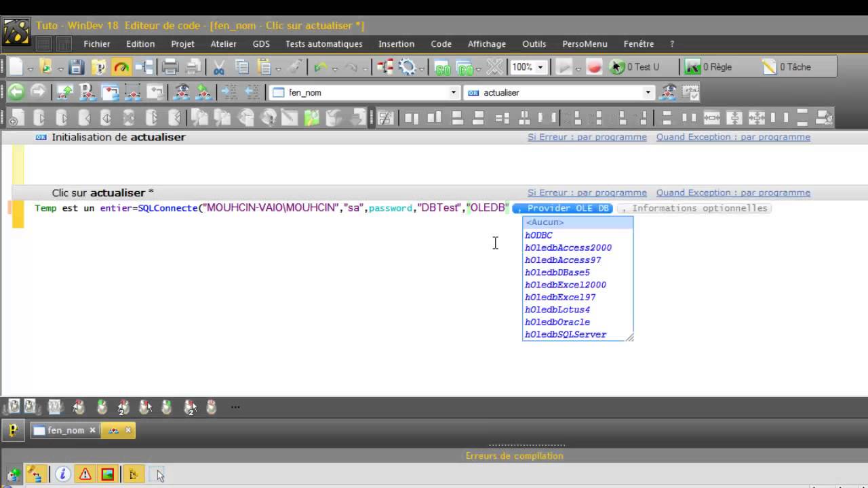Click the red stop test icon
Viewport: 868px width, 488px height.
click(595, 66)
